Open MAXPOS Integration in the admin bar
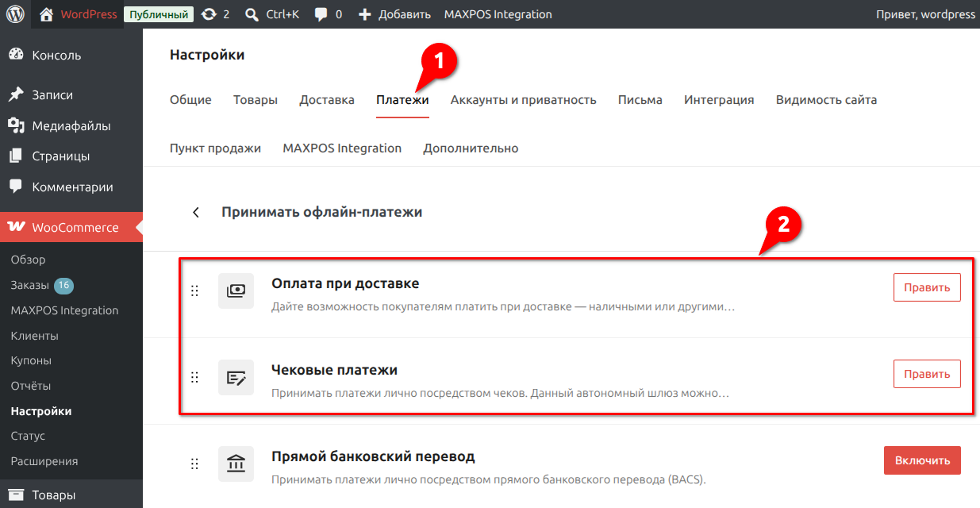The image size is (980, 508). point(498,14)
